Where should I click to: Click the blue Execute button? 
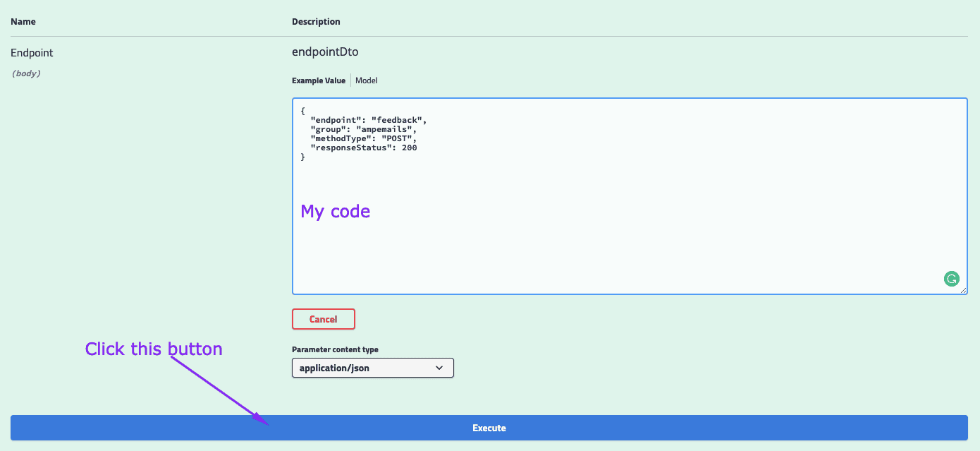tap(489, 428)
